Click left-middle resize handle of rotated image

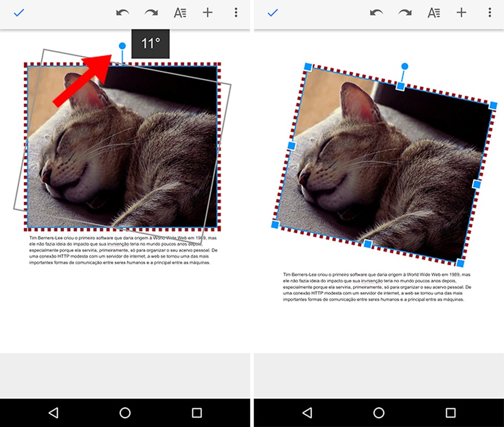click(291, 146)
